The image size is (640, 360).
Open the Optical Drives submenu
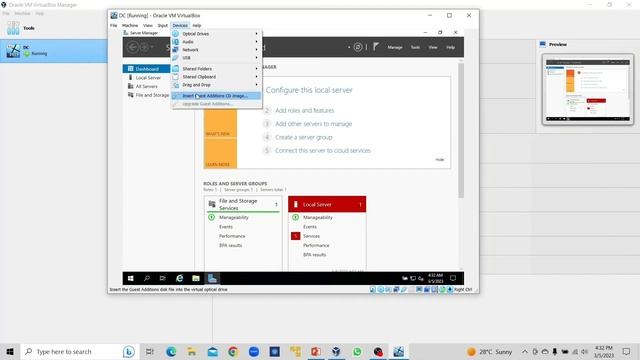click(216, 33)
